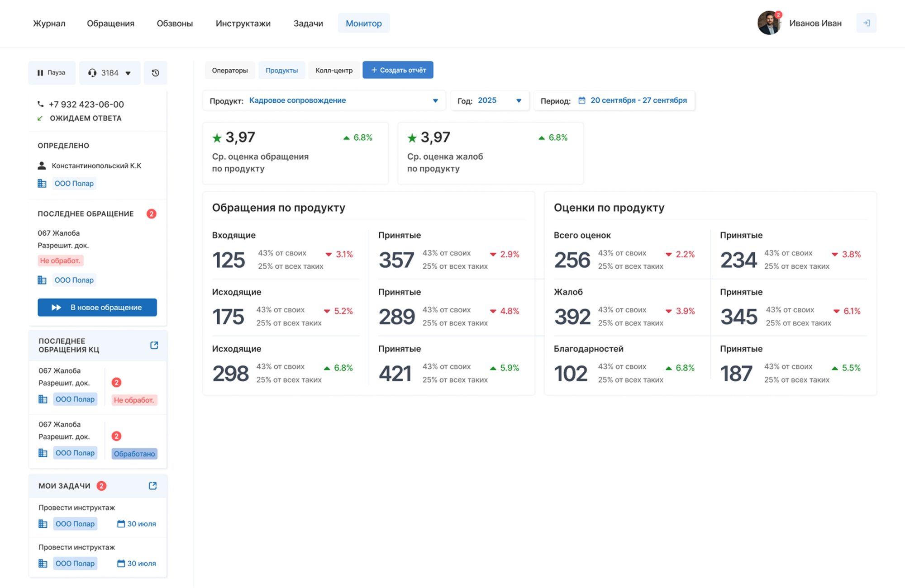Click the Обработано status badge

coord(134,453)
